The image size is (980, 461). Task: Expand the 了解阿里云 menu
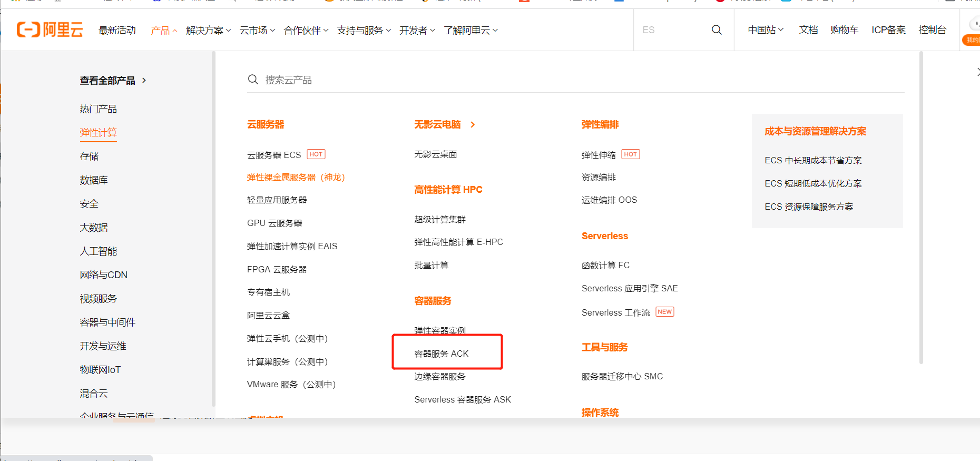(471, 31)
